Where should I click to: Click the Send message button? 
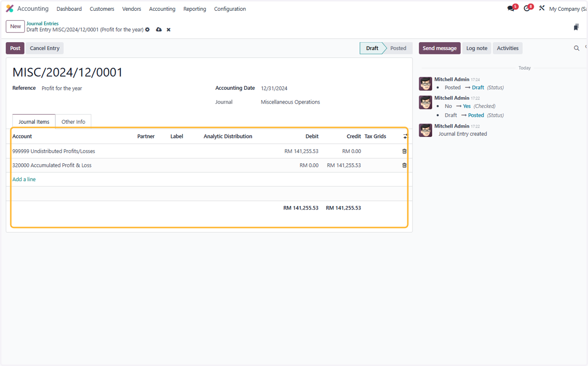[x=440, y=48]
